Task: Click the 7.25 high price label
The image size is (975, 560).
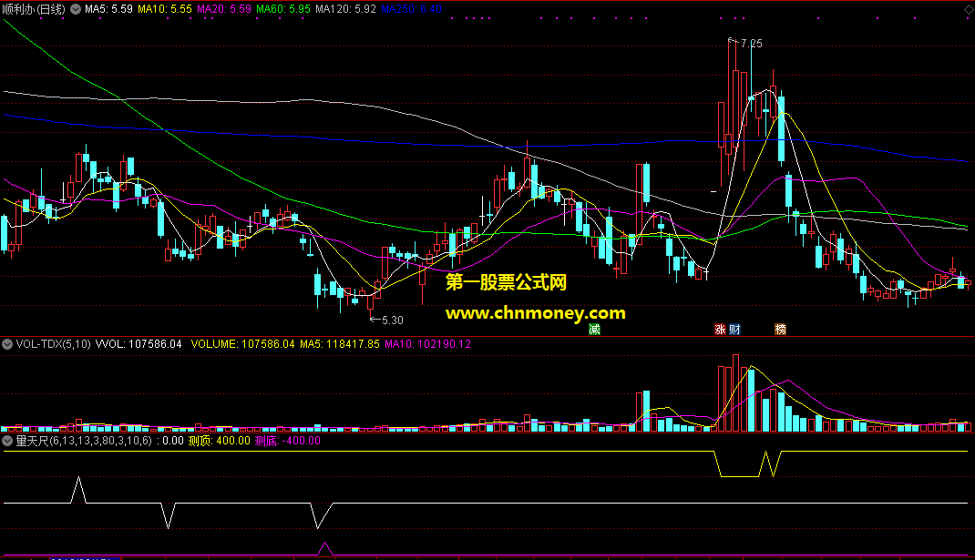Action: coord(751,44)
